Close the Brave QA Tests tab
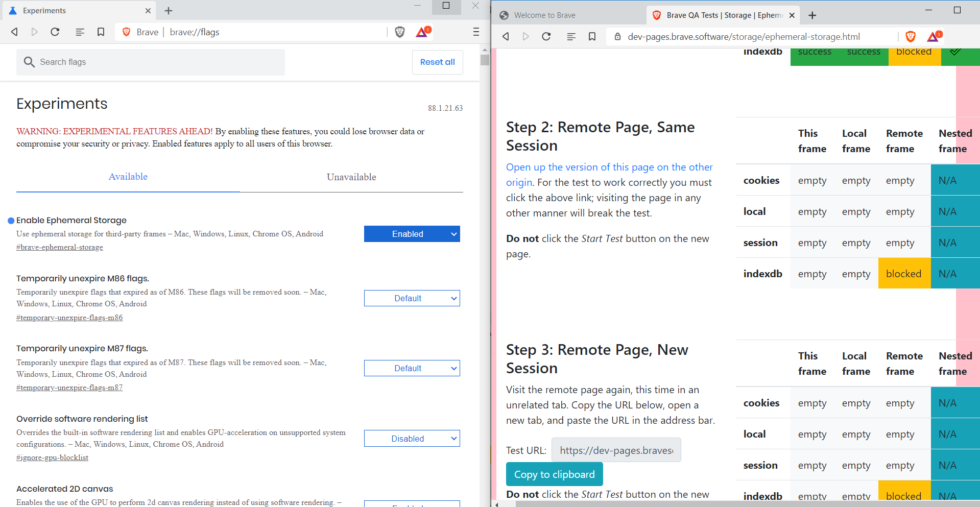Image resolution: width=980 pixels, height=507 pixels. tap(792, 15)
